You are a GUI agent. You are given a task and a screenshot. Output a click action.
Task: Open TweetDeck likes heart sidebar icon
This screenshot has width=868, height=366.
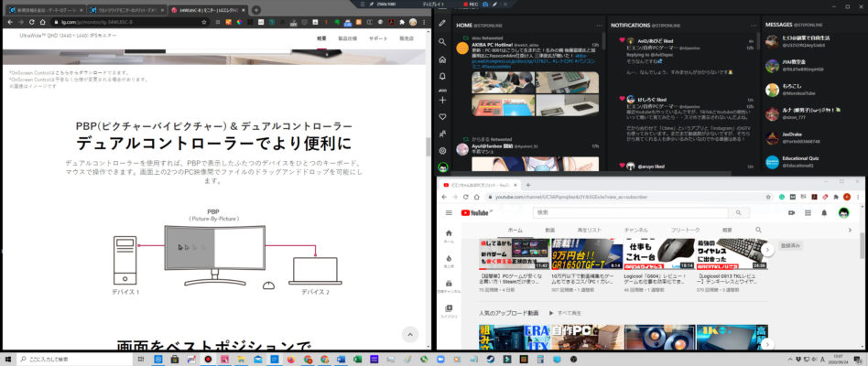click(x=441, y=116)
